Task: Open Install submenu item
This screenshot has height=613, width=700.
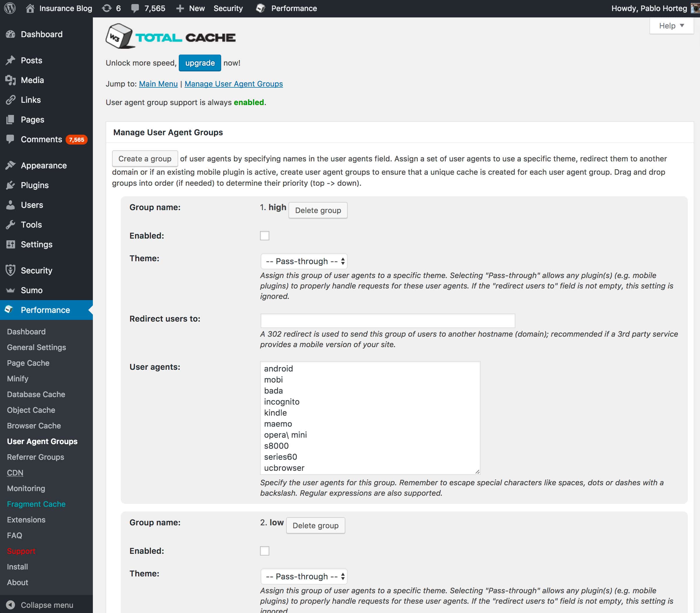Action: [17, 567]
